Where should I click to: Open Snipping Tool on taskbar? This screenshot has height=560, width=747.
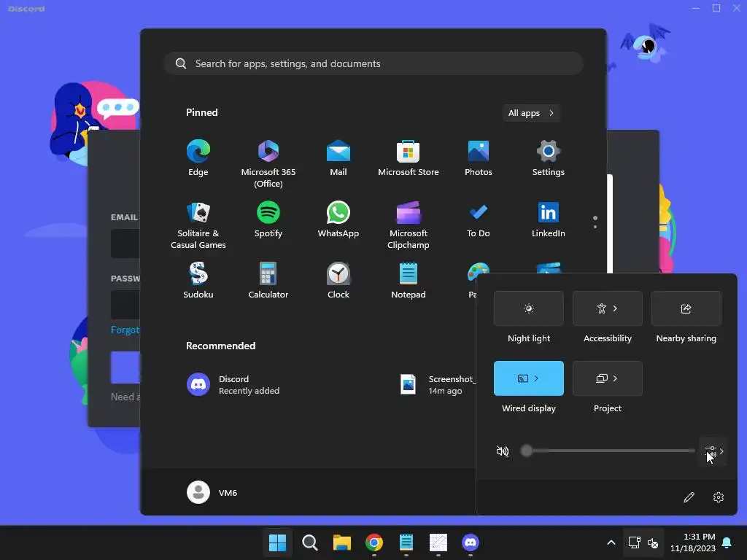tap(438, 542)
